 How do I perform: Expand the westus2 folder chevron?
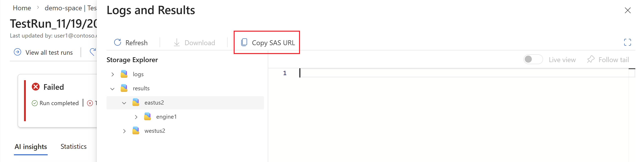click(124, 131)
